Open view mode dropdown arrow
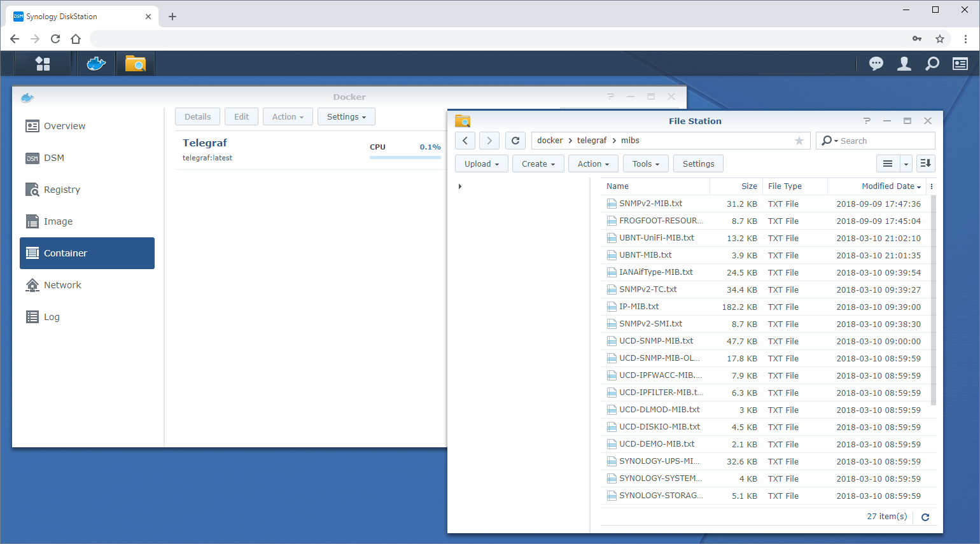This screenshot has width=980, height=544. pyautogui.click(x=906, y=164)
